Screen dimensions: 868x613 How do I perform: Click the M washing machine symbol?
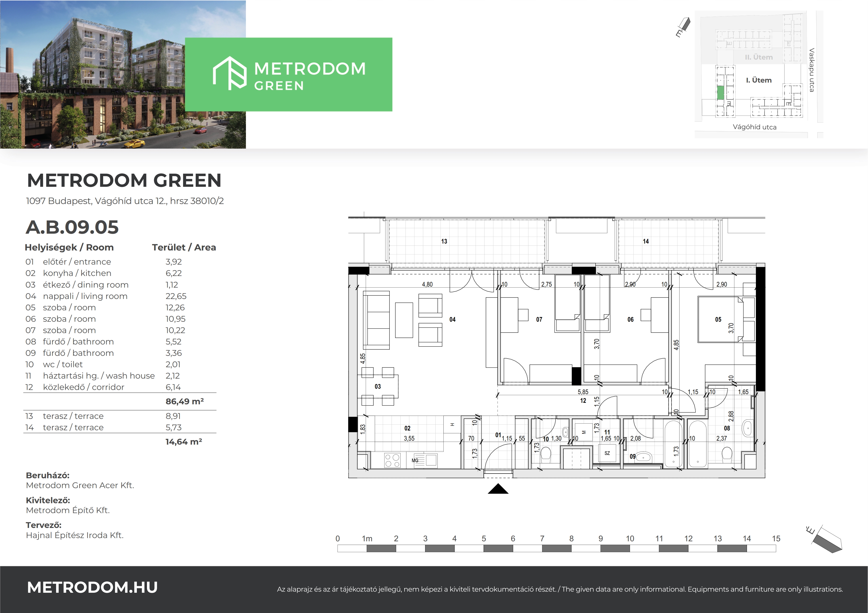point(584,432)
